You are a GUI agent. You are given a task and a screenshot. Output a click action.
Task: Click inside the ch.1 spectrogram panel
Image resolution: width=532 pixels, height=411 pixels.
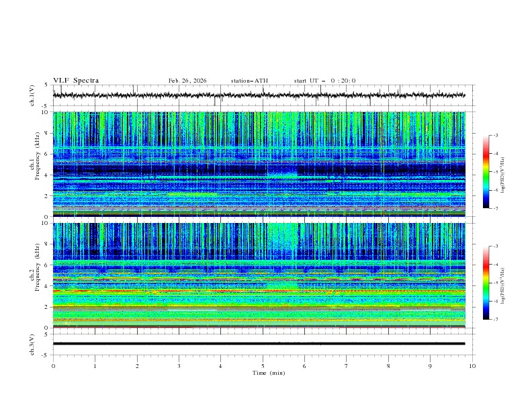coord(262,165)
